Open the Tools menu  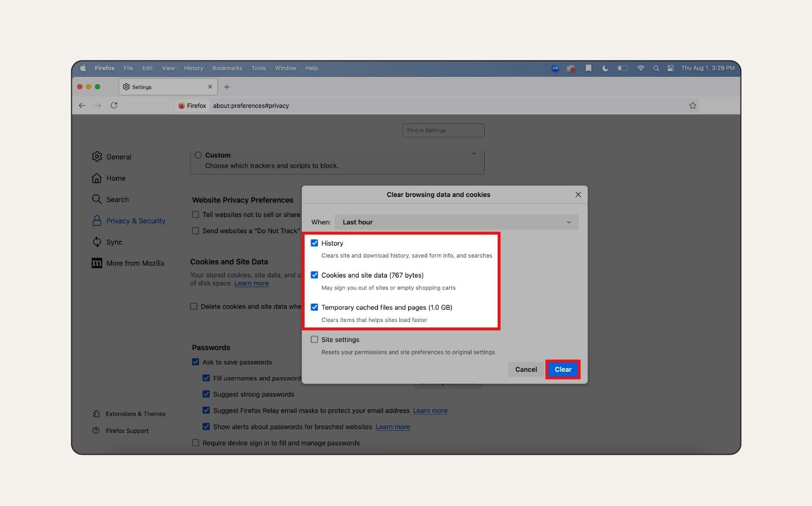point(259,68)
